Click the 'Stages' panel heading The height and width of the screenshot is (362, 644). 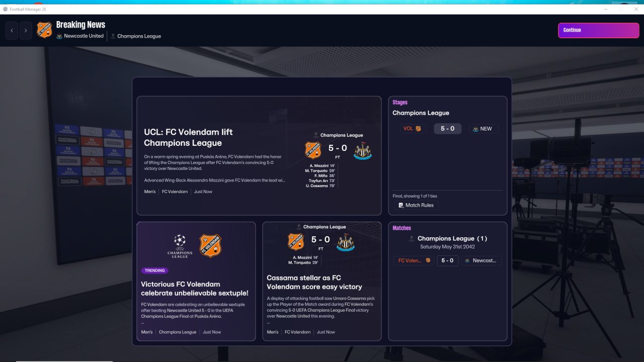400,103
